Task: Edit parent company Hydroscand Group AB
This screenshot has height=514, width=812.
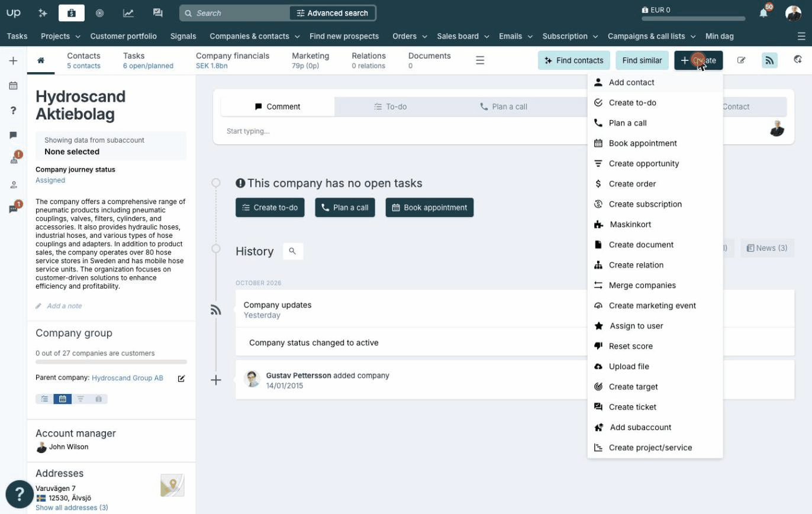Action: [x=182, y=379]
